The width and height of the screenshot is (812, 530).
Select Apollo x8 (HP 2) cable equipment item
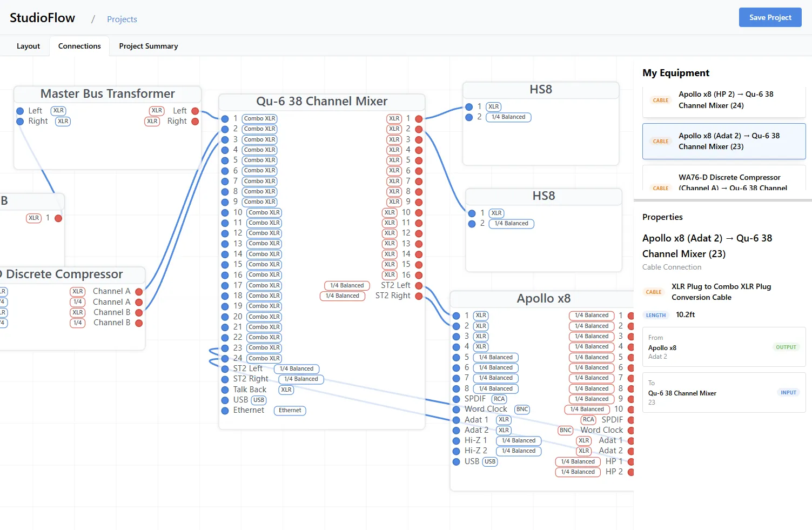click(723, 100)
